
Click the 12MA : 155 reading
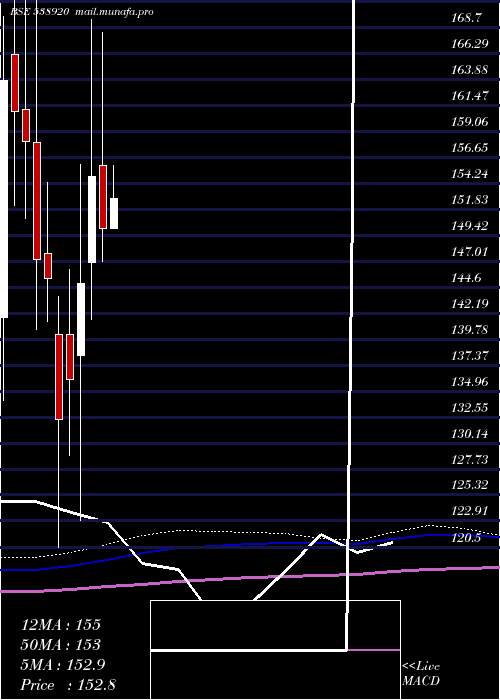[61, 625]
